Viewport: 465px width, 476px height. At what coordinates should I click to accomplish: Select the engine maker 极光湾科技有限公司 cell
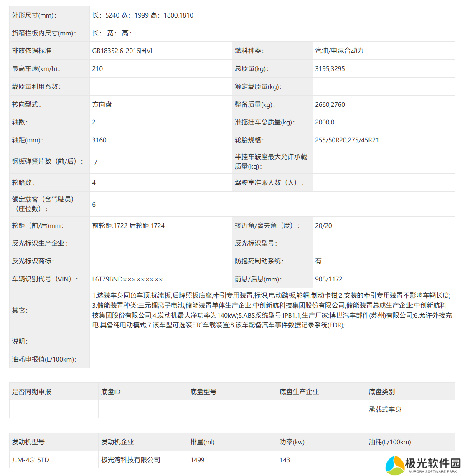point(131,460)
